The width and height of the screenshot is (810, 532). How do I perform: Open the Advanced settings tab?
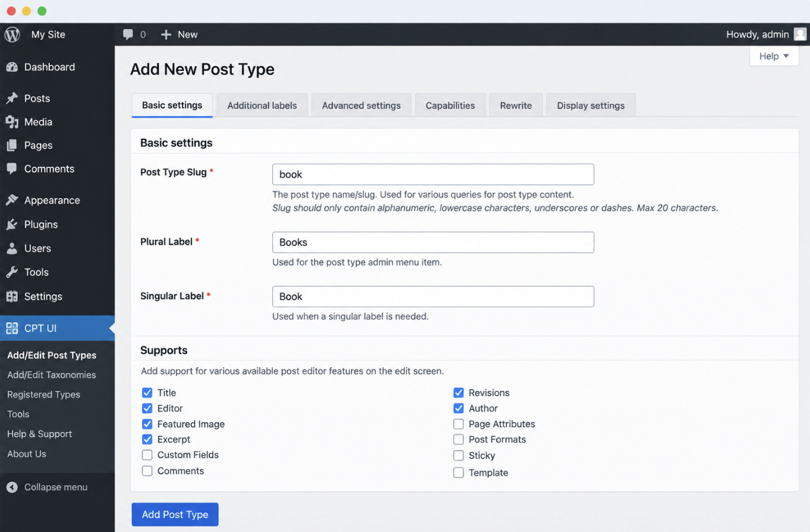(x=361, y=105)
